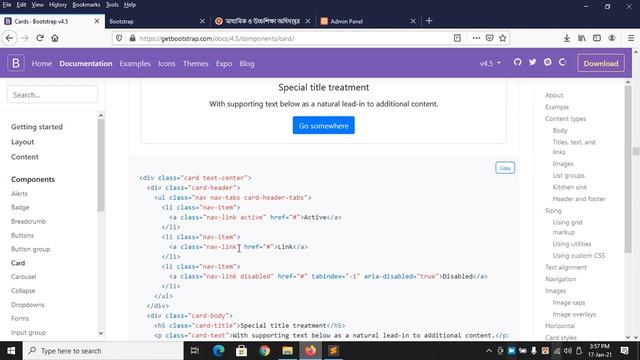The image size is (640, 360).
Task: Open the downloads panel
Action: point(567,38)
